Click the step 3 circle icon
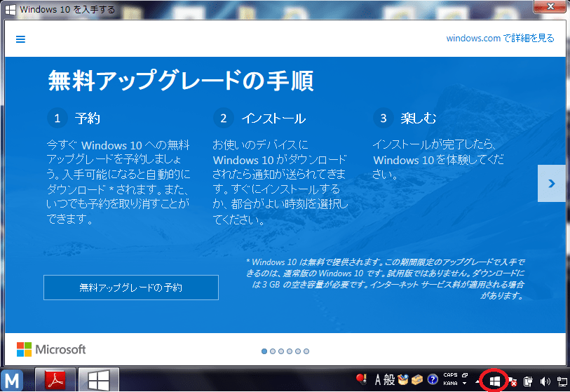Viewport: 570px width, 392px height. (383, 119)
